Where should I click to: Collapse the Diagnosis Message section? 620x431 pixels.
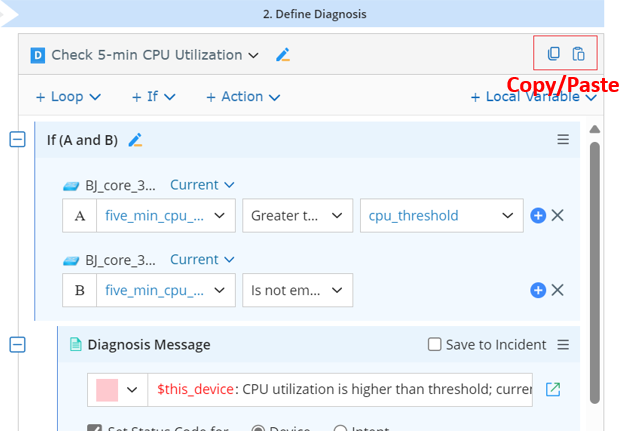click(x=17, y=345)
